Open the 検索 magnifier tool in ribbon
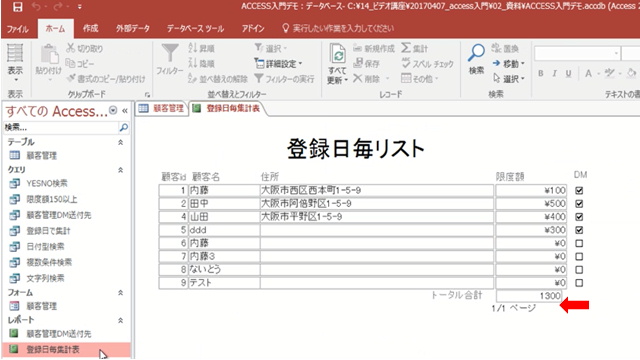The height and width of the screenshot is (360, 640). coord(476,53)
